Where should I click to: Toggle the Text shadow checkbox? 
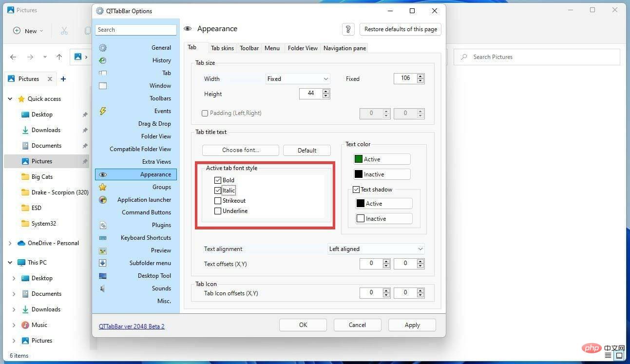356,190
